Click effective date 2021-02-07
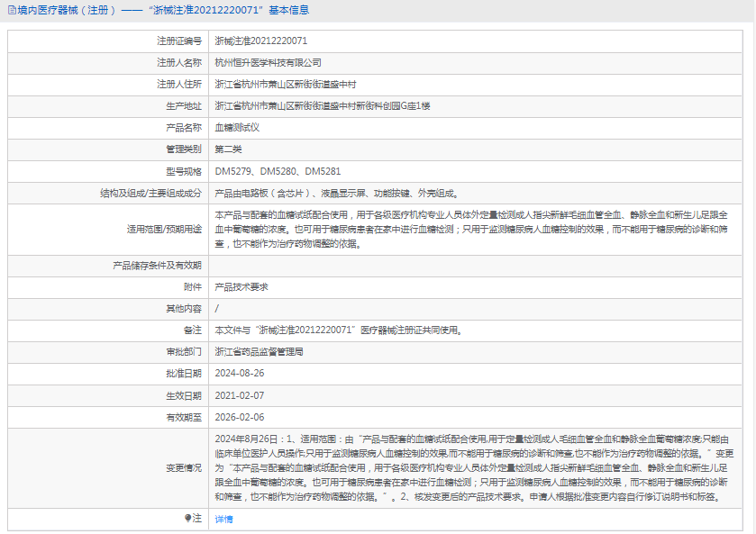 [240, 395]
